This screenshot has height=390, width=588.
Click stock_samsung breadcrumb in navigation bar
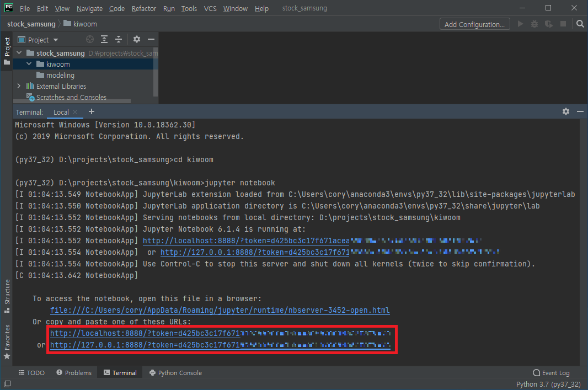pos(31,24)
